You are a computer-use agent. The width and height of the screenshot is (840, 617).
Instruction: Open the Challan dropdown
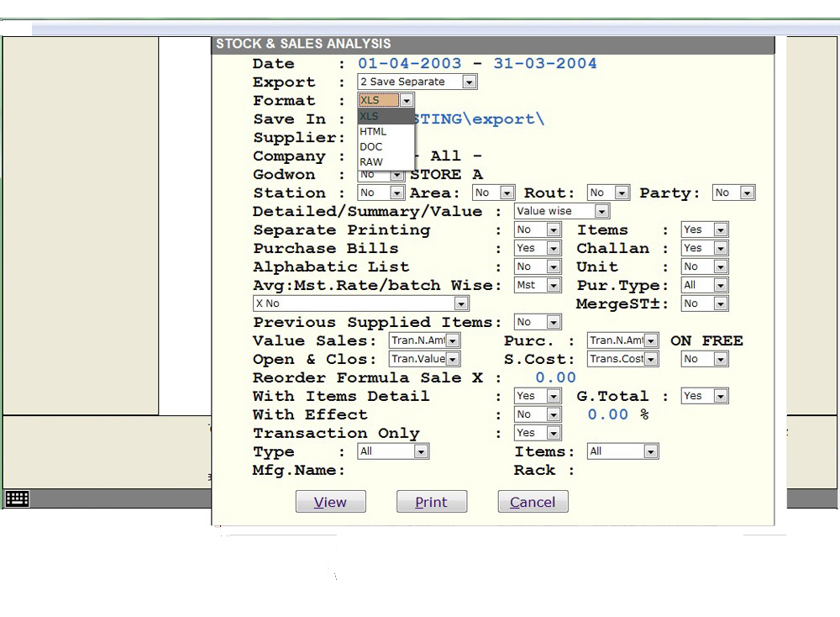705,248
